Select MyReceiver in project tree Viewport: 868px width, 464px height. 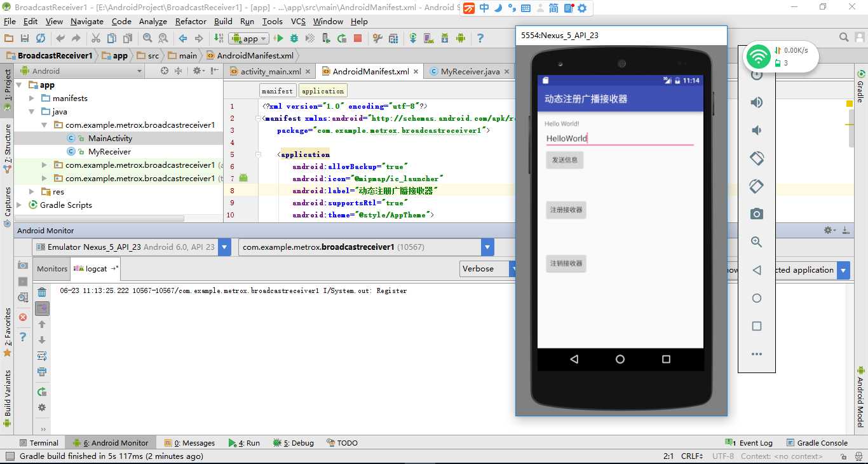point(109,152)
